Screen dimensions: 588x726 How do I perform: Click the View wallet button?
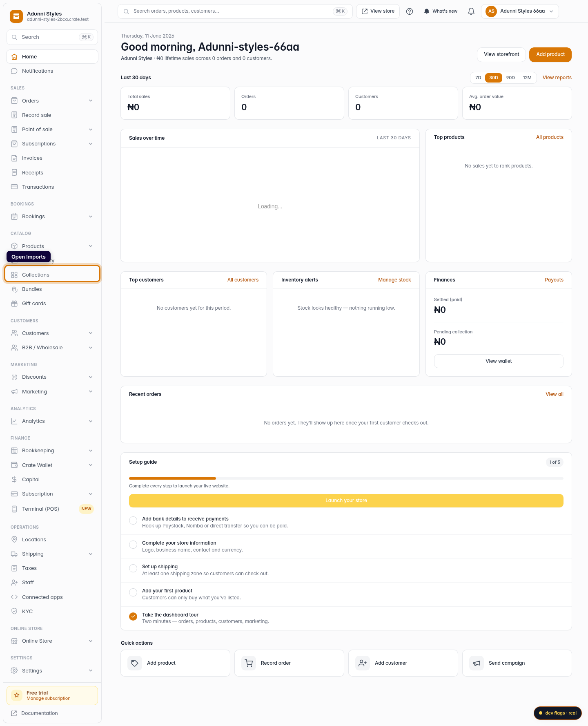click(x=499, y=361)
